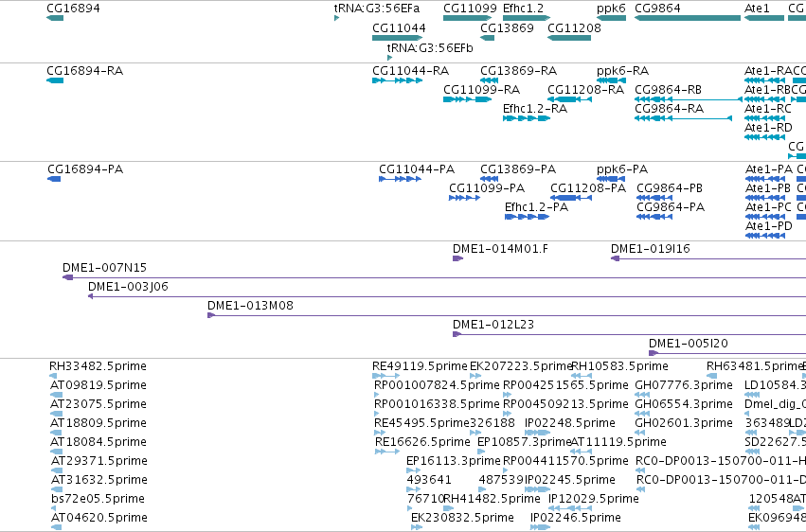Click the IP12029.5prime EST label
This screenshot has width=806, height=532.
pos(594,499)
